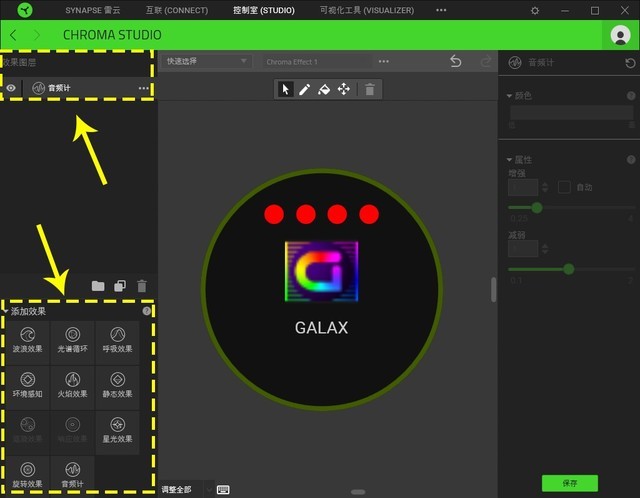
Task: Click the 增强 value stepper arrows
Action: coord(545,187)
